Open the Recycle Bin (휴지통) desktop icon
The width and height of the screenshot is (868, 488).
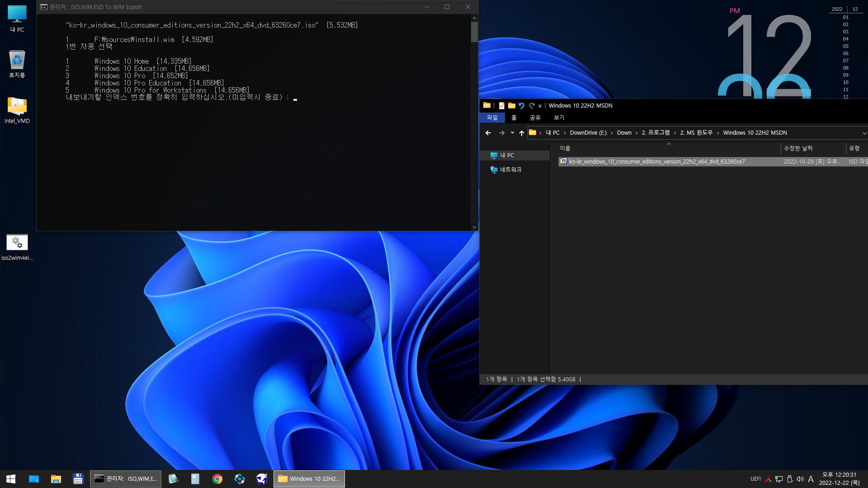[x=17, y=64]
